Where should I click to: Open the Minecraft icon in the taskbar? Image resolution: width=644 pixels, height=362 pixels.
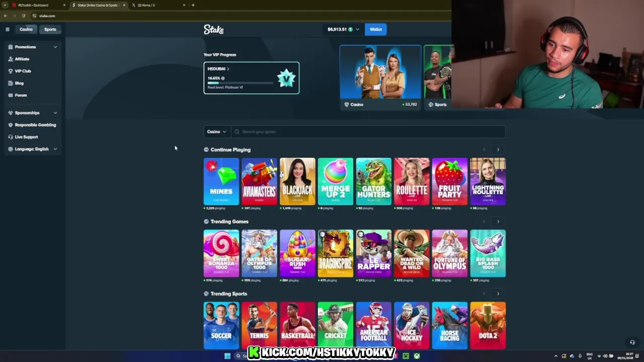tap(406, 356)
